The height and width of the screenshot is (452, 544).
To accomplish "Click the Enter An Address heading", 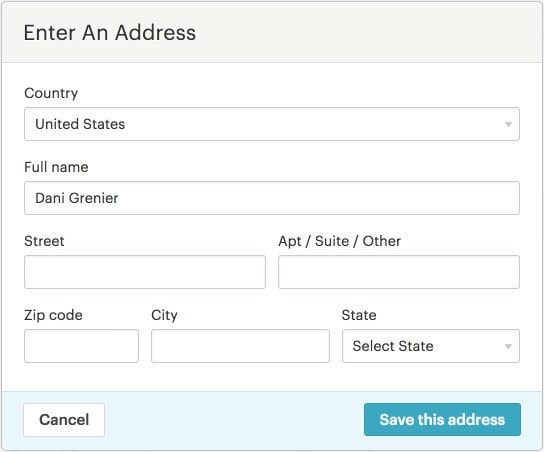I will click(110, 33).
